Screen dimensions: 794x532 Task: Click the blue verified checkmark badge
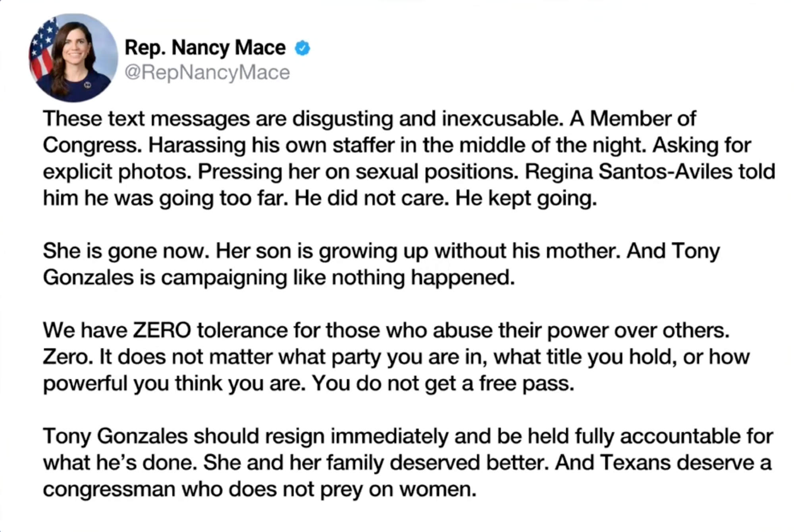(x=303, y=48)
